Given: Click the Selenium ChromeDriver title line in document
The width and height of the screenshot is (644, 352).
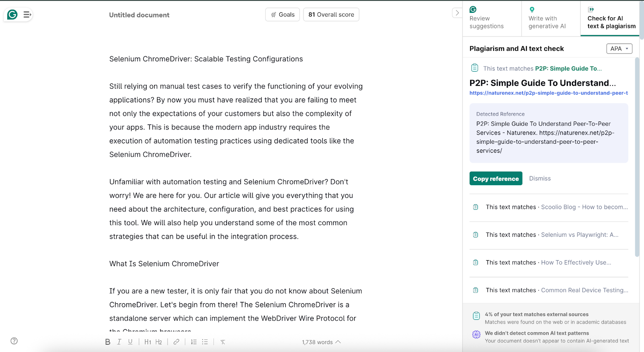Looking at the screenshot, I should 206,59.
